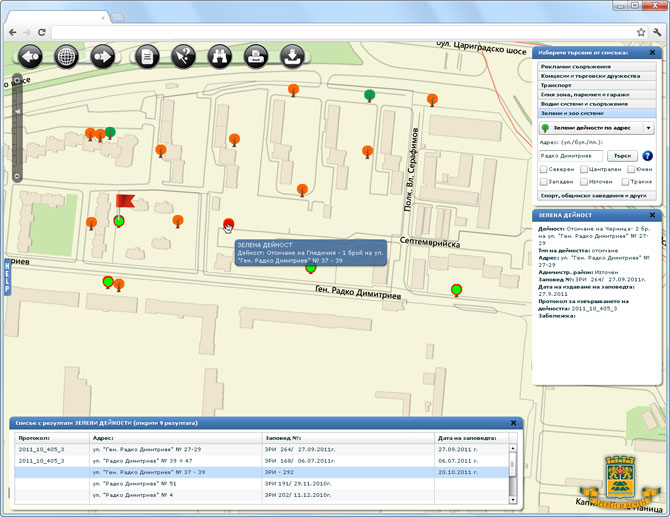Close the ЗЕЛЕНА ДЕЙНОСТ details panel
Screen dimensions: 670x517
(652, 215)
